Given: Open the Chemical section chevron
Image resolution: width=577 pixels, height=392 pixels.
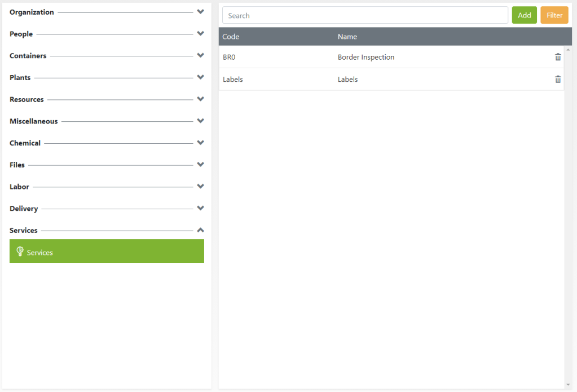Looking at the screenshot, I should pos(200,143).
